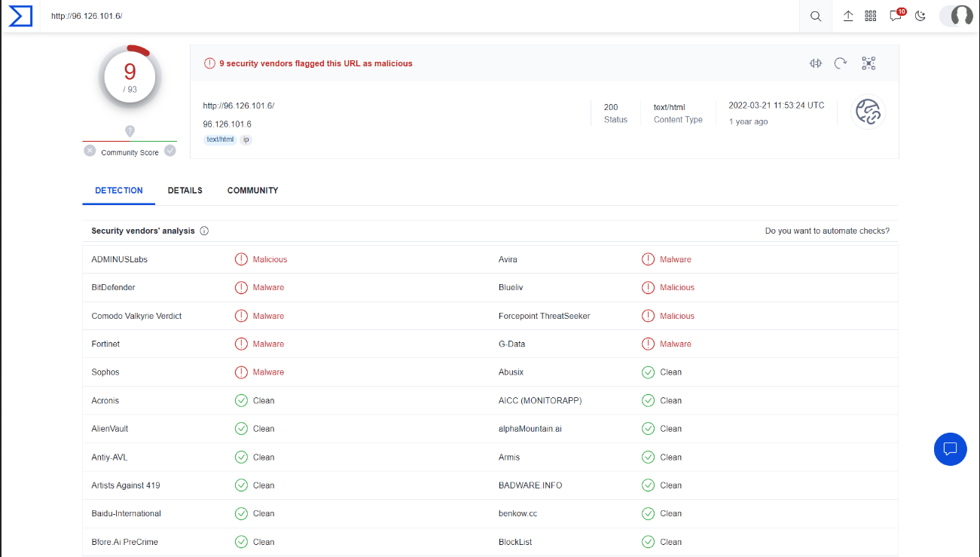Click Sophos malware alert icon
Image resolution: width=980 pixels, height=557 pixels.
(241, 372)
